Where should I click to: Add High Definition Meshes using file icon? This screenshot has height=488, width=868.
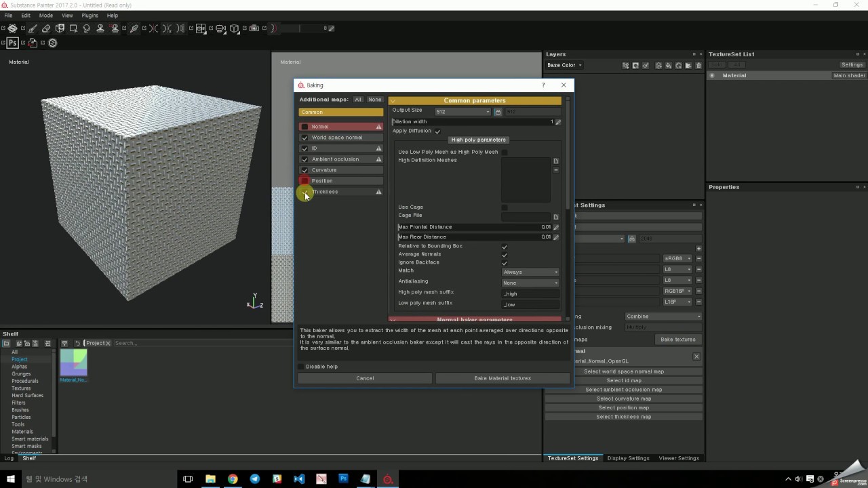click(x=555, y=161)
